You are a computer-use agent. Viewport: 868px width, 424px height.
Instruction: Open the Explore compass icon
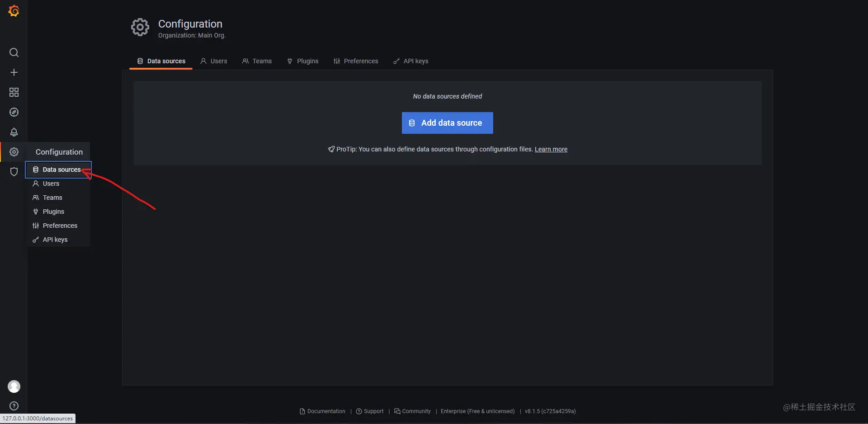point(14,112)
